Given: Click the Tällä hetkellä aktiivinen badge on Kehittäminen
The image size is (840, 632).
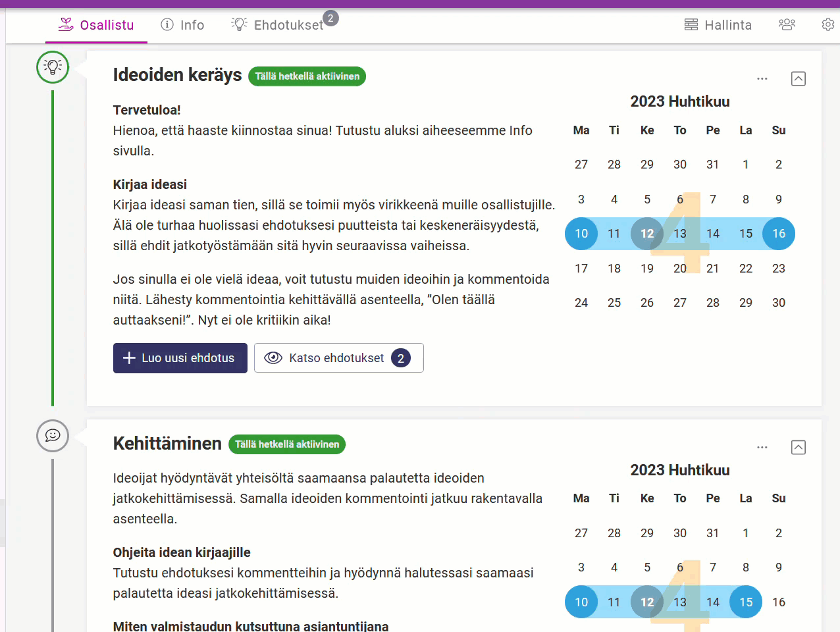Looking at the screenshot, I should pyautogui.click(x=287, y=444).
